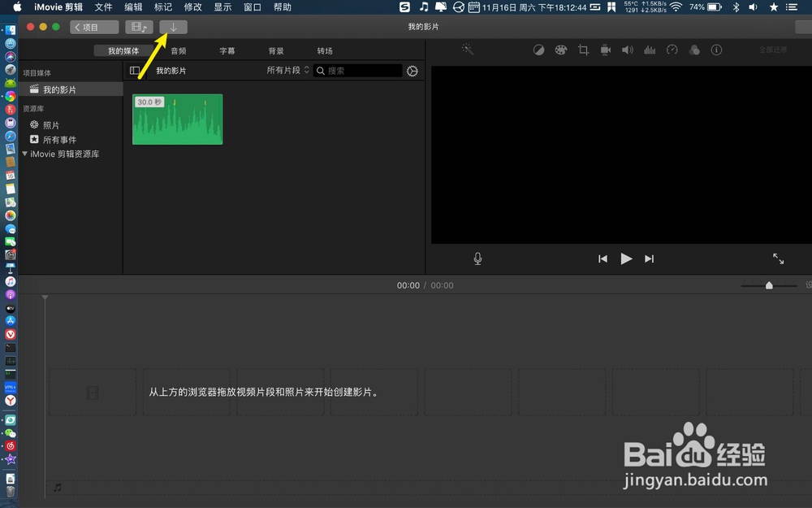Switch to 背景 backgrounds tab

click(x=276, y=50)
